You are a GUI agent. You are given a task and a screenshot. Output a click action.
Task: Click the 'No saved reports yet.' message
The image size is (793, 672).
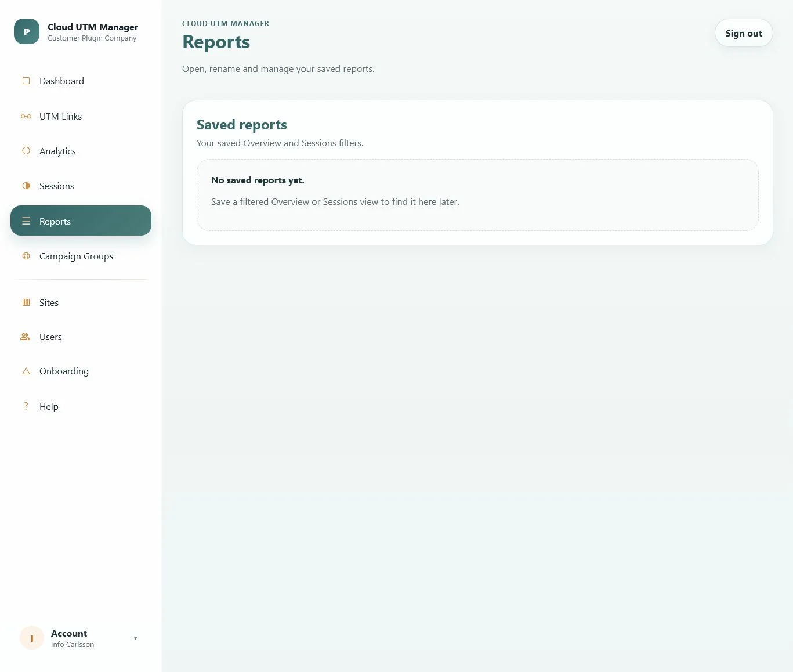(258, 180)
